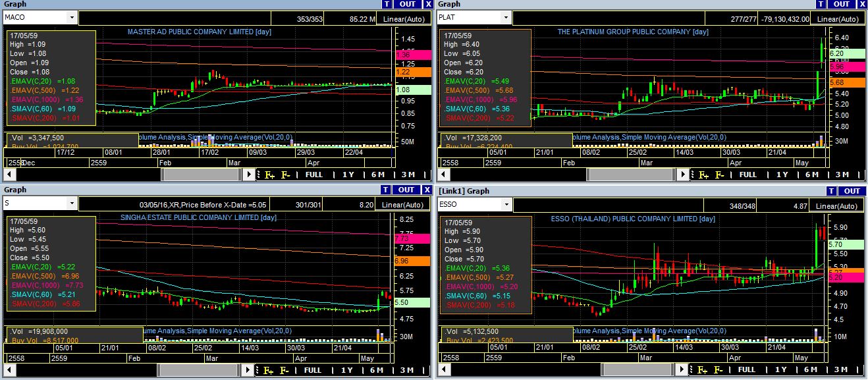The width and height of the screenshot is (868, 380).
Task: Set Singha Estate graph to 1 Y range
Action: [x=348, y=370]
